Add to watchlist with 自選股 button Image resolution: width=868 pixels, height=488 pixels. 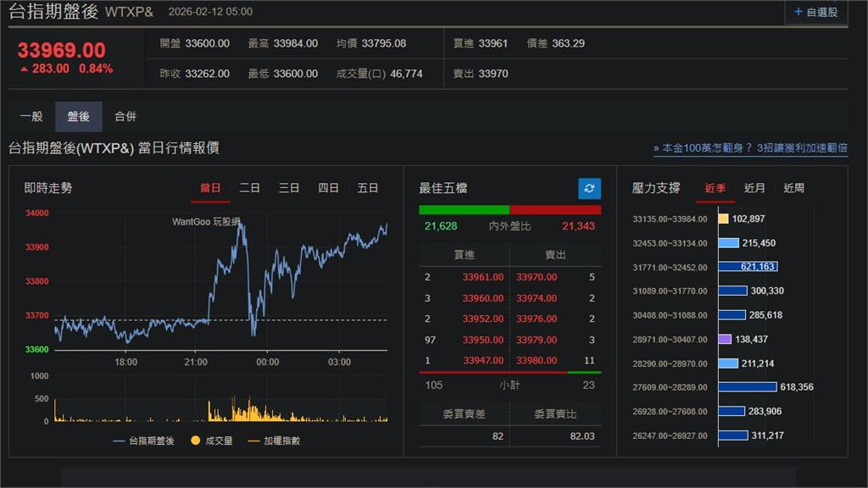(x=816, y=12)
